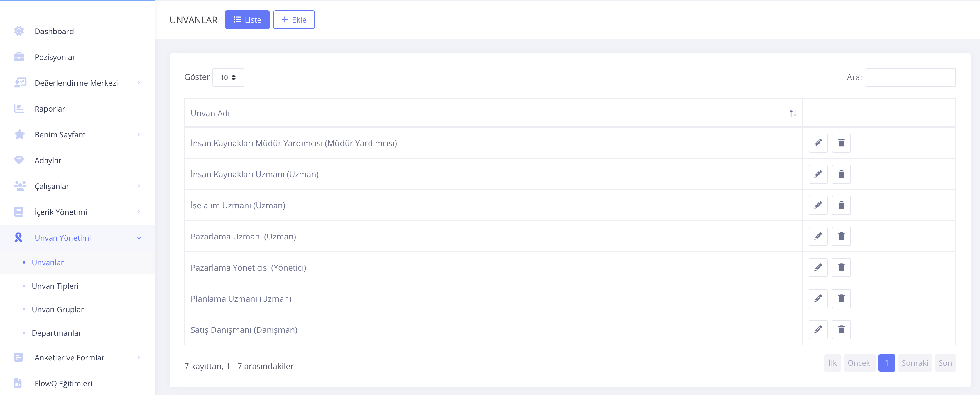Click the Dashboard gear icon in sidebar
Screen dimensions: 980x395
(x=19, y=31)
